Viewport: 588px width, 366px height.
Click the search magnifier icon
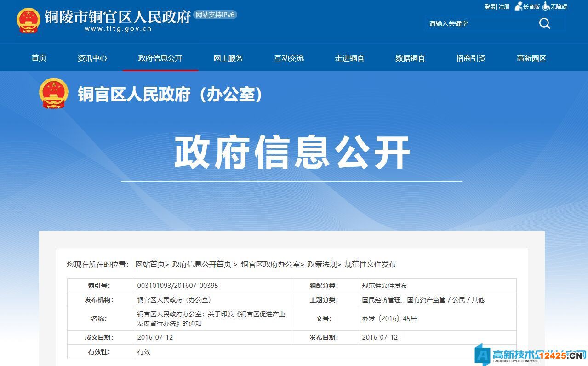tap(544, 23)
